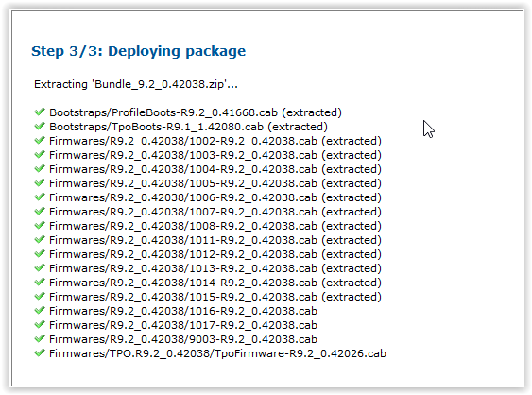Click green check next to 1012-R9.2_0.42038.cab
This screenshot has width=532, height=395.
[x=40, y=253]
